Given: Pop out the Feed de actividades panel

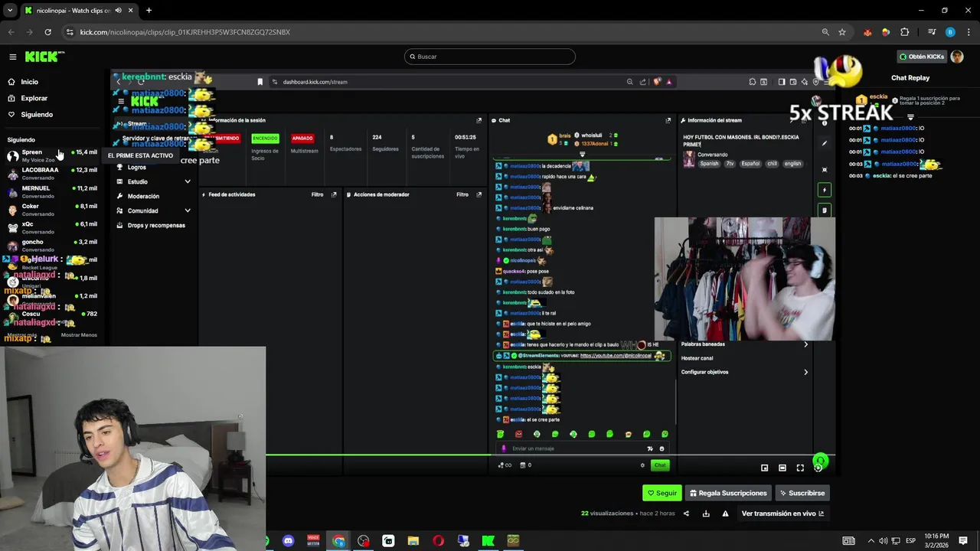Looking at the screenshot, I should [x=334, y=194].
